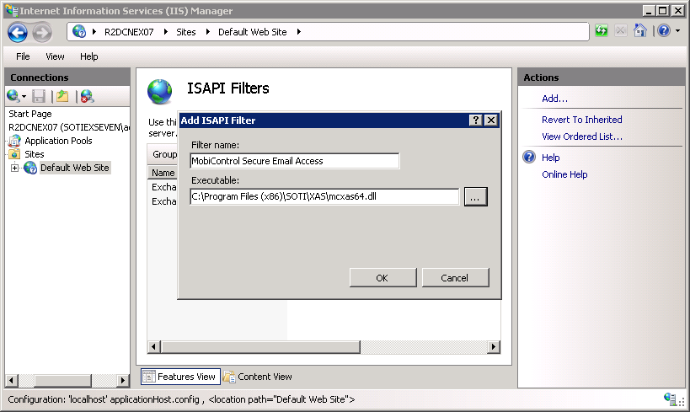Click Add... in the Actions pane
690x412 pixels.
click(x=554, y=99)
